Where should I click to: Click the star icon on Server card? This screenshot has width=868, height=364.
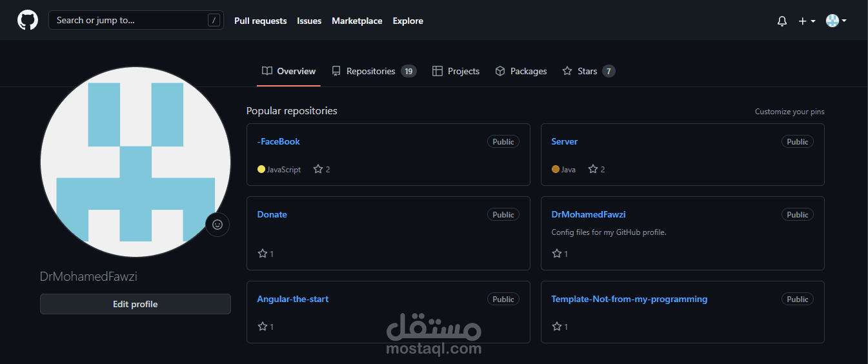[x=593, y=169]
